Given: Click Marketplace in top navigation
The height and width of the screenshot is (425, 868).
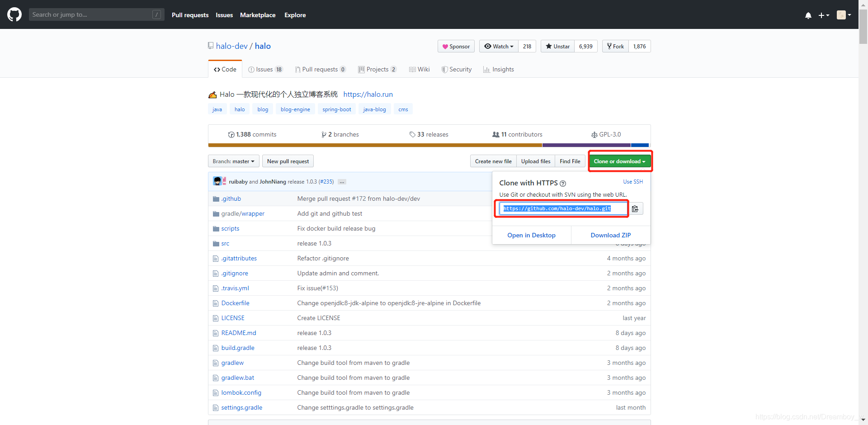Looking at the screenshot, I should (258, 15).
